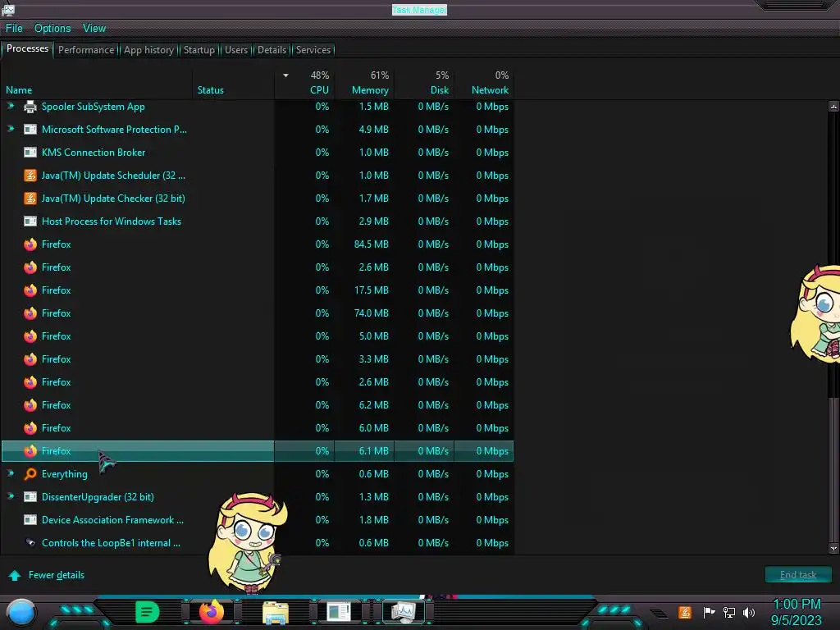This screenshot has height=630, width=840.
Task: Click the Firefox icon with 6.0 MB memory
Action: (30, 428)
